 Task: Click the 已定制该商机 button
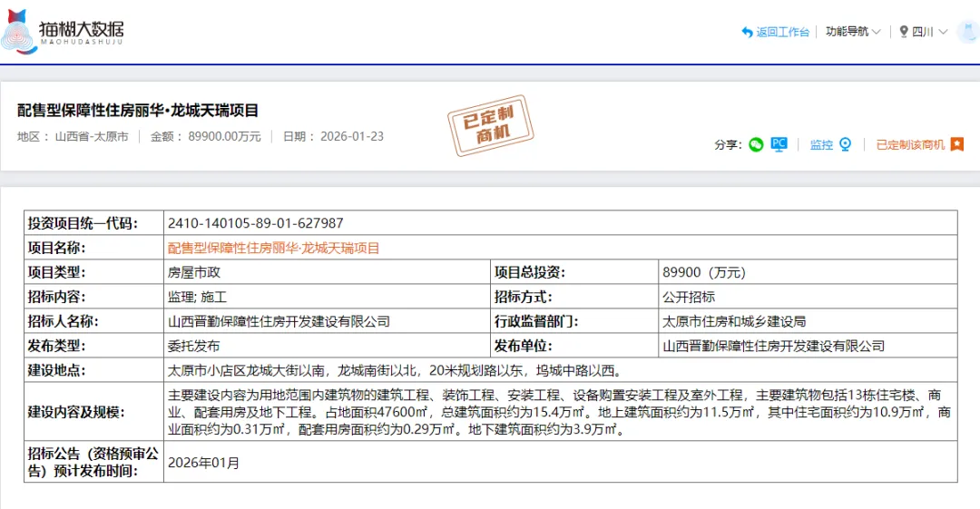click(x=910, y=144)
